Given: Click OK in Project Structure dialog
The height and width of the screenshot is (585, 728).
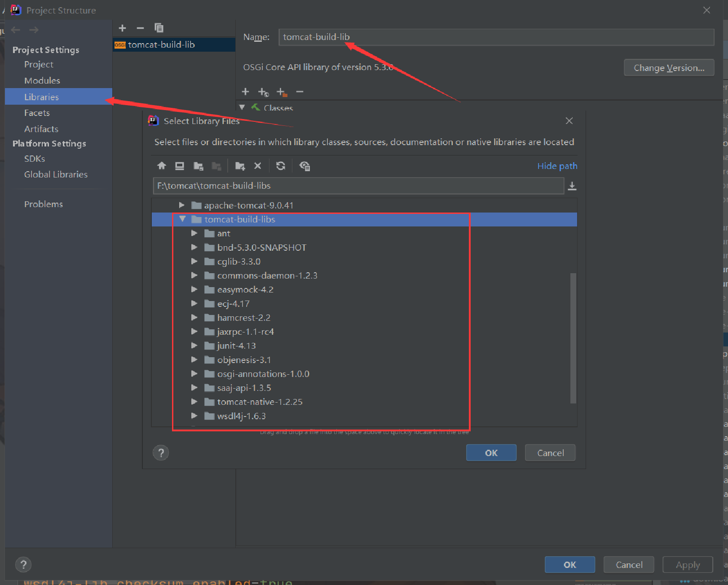Looking at the screenshot, I should point(570,564).
